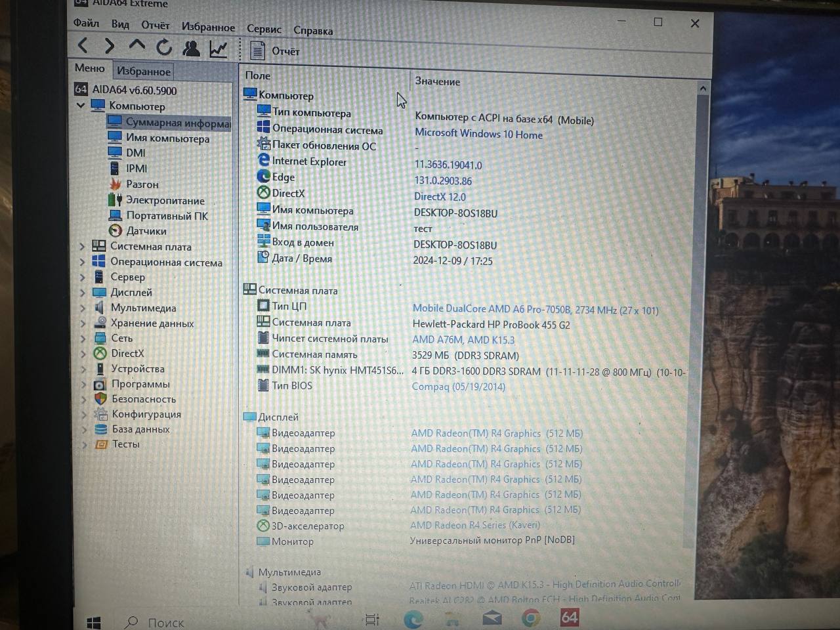Click the Back navigation arrow
The height and width of the screenshot is (630, 840).
click(x=83, y=45)
